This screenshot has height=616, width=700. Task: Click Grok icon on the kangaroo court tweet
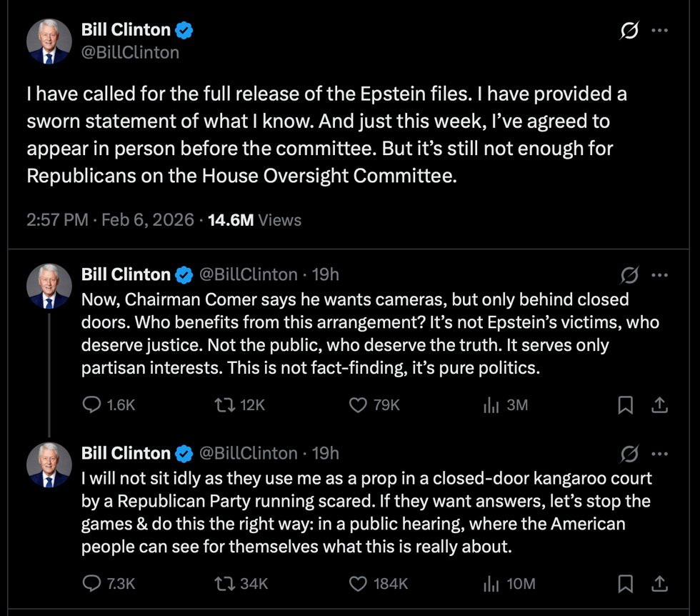629,454
